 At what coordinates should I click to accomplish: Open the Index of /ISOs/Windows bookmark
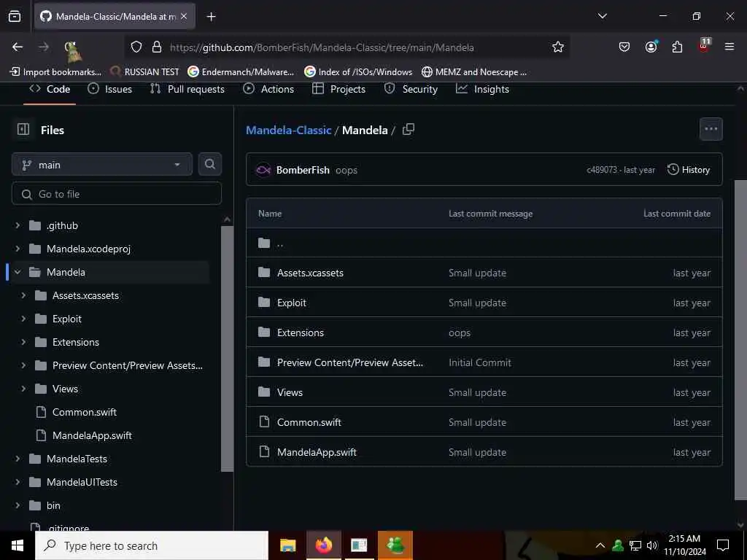tap(358, 72)
